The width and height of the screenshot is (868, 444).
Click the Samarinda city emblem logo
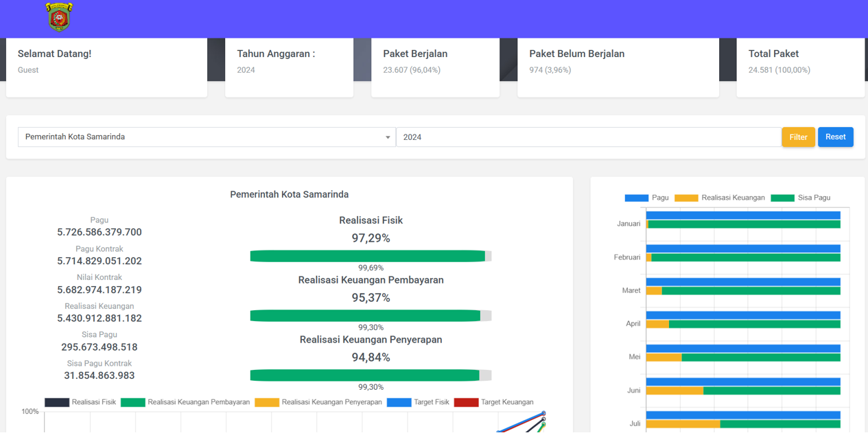(x=59, y=17)
